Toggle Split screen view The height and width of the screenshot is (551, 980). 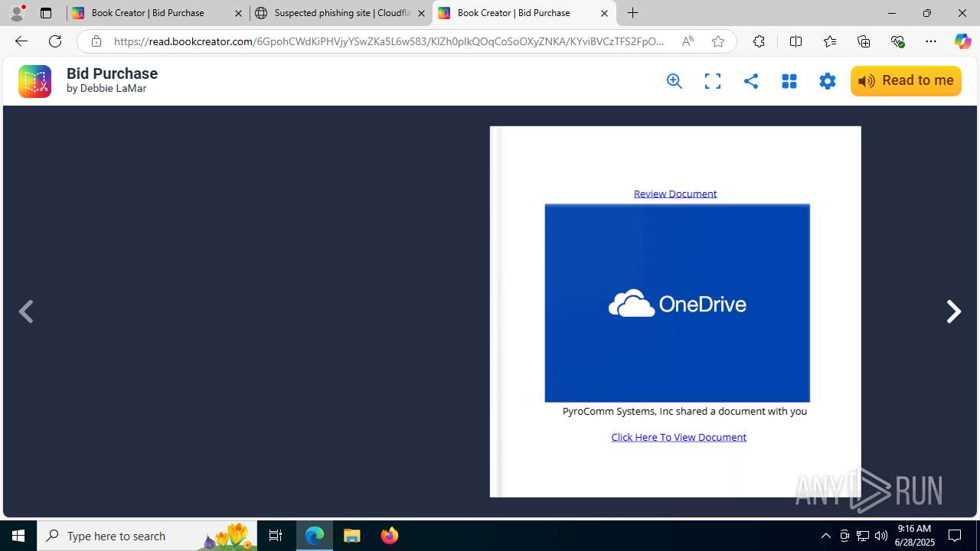tap(795, 41)
